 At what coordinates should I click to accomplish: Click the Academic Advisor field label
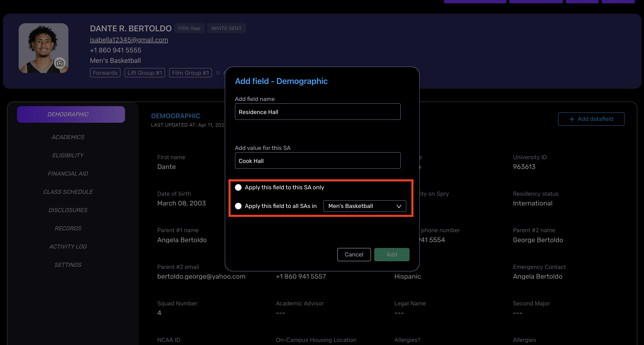point(300,304)
